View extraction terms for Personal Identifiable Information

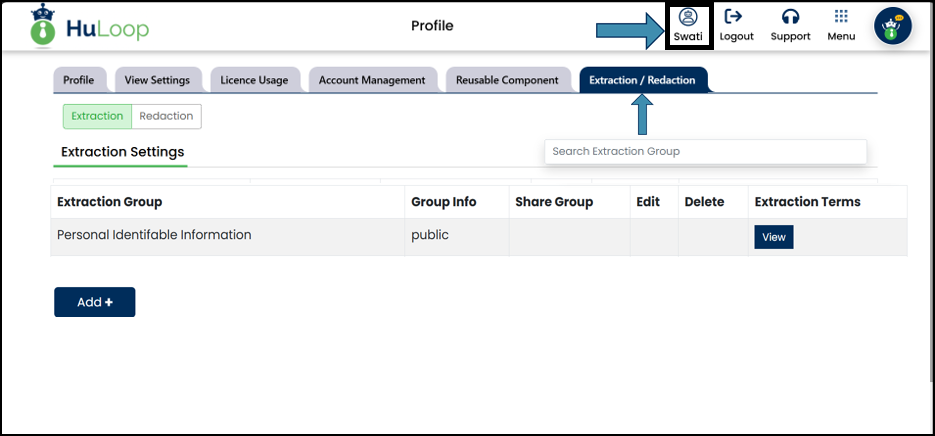tap(774, 237)
